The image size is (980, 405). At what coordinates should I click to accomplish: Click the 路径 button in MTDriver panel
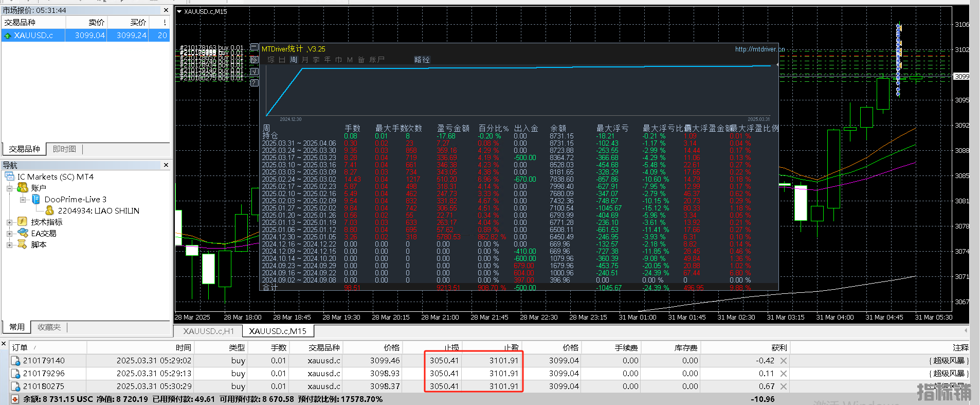click(x=422, y=60)
